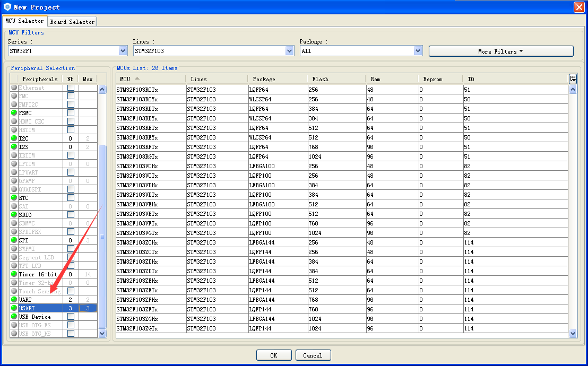The image size is (588, 366).
Task: Click scroll-down arrow of MCUs list
Action: coord(573,333)
